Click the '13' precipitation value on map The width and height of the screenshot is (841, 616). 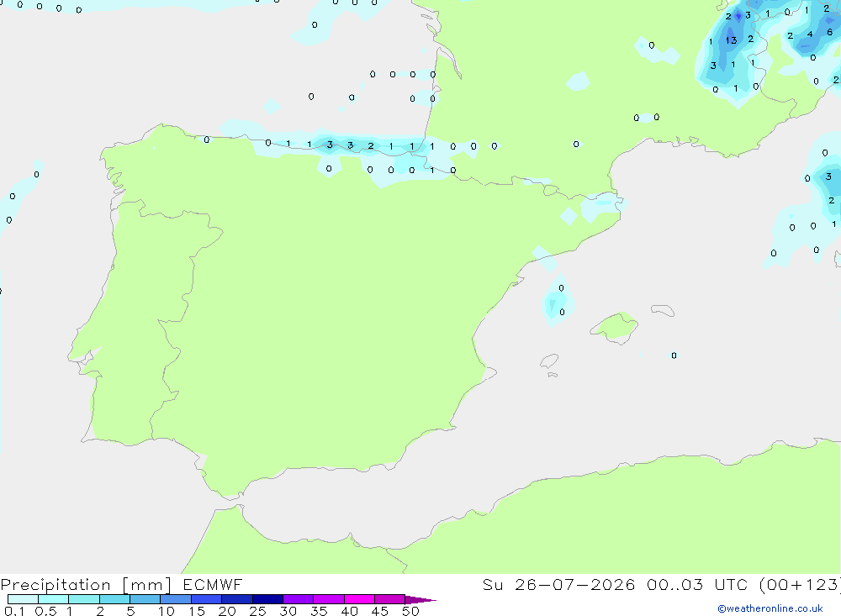(x=731, y=40)
